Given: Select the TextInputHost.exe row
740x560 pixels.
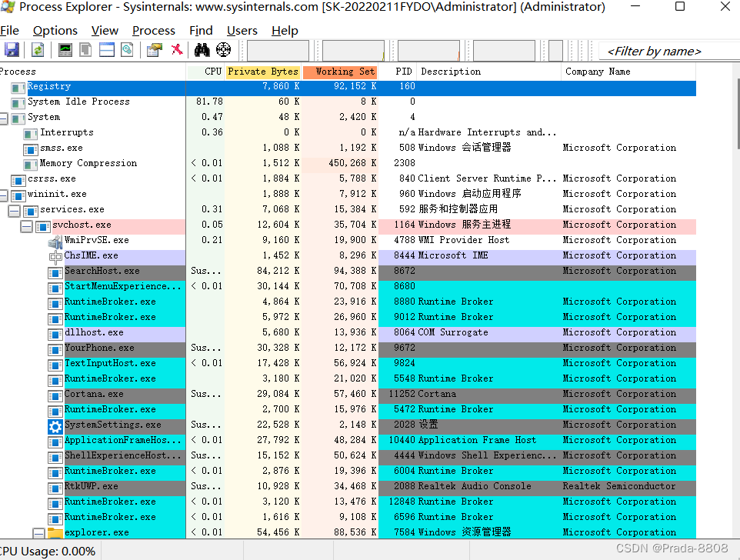Looking at the screenshot, I should (348, 363).
